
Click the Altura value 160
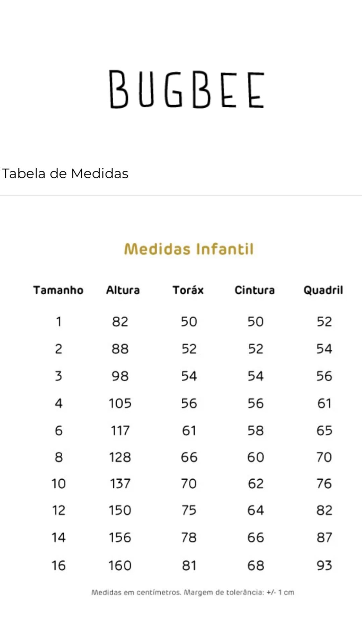tap(120, 566)
